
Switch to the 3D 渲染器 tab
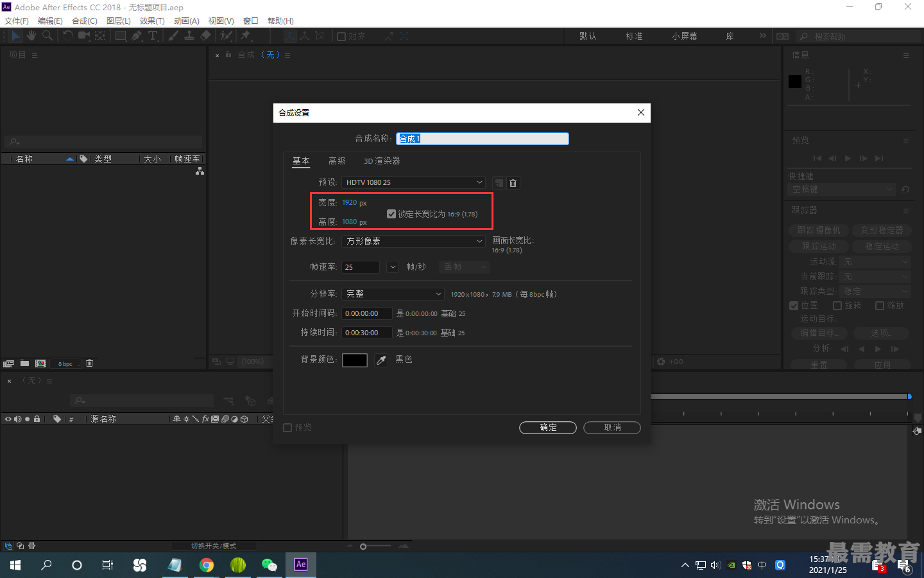[x=382, y=161]
